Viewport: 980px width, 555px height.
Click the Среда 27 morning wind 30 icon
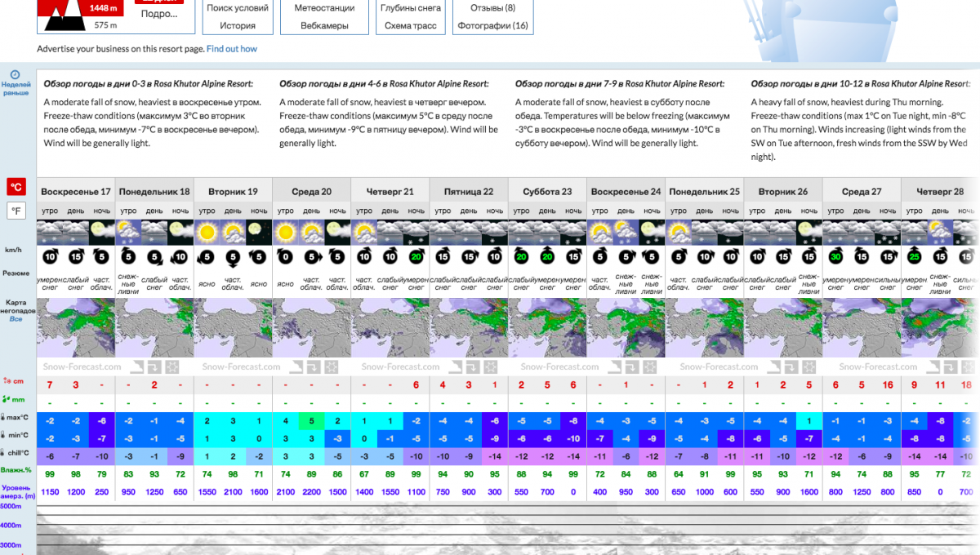(x=835, y=258)
